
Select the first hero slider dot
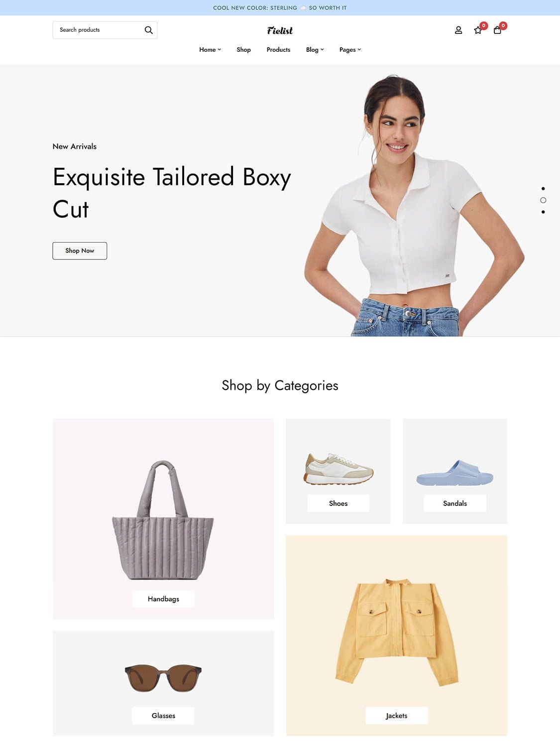(543, 189)
